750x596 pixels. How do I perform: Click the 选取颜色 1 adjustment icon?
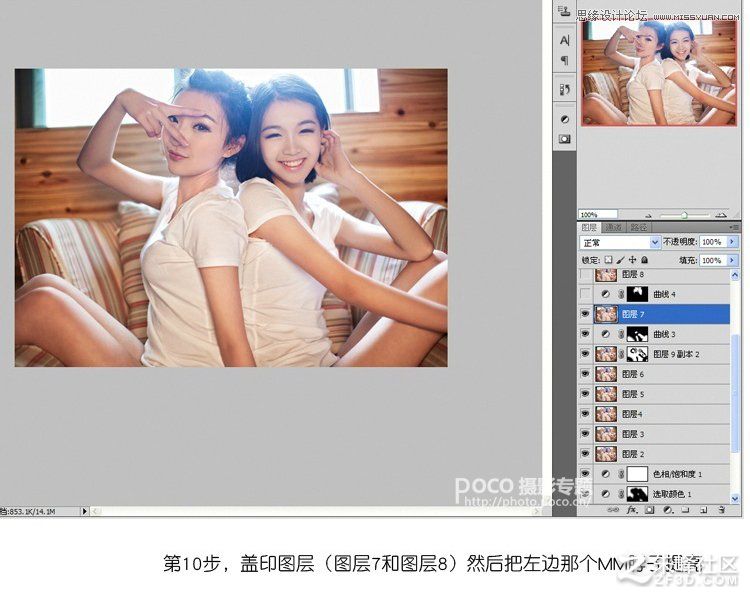pyautogui.click(x=605, y=494)
